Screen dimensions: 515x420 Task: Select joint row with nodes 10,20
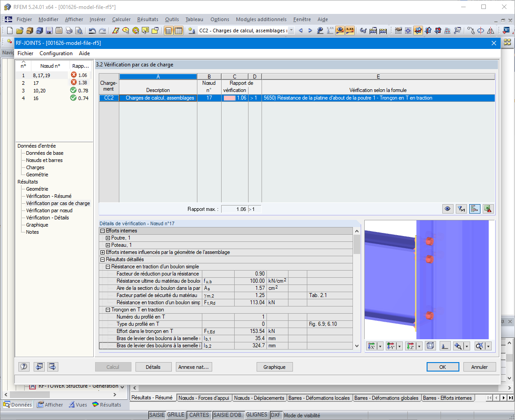pyautogui.click(x=54, y=90)
